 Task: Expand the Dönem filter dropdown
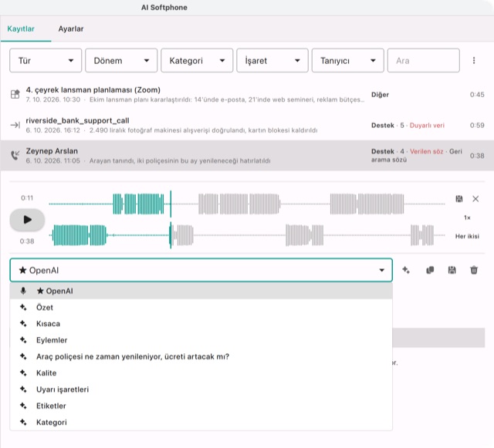click(121, 60)
